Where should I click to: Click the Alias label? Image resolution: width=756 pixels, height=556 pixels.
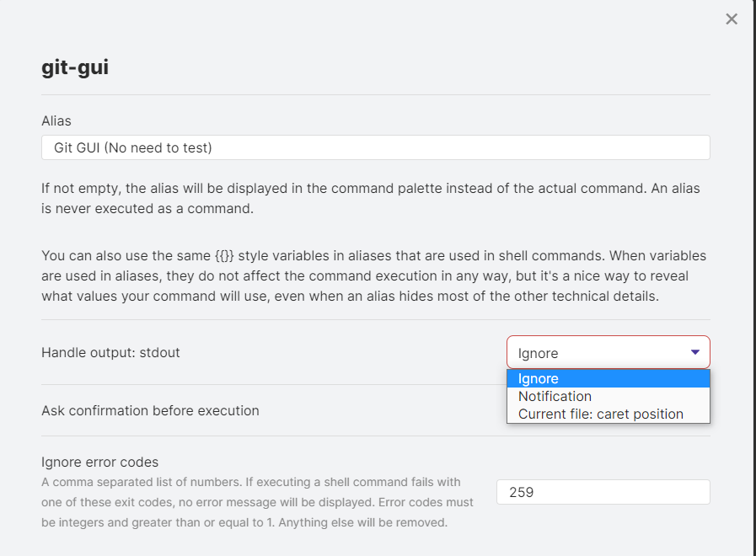coord(56,120)
